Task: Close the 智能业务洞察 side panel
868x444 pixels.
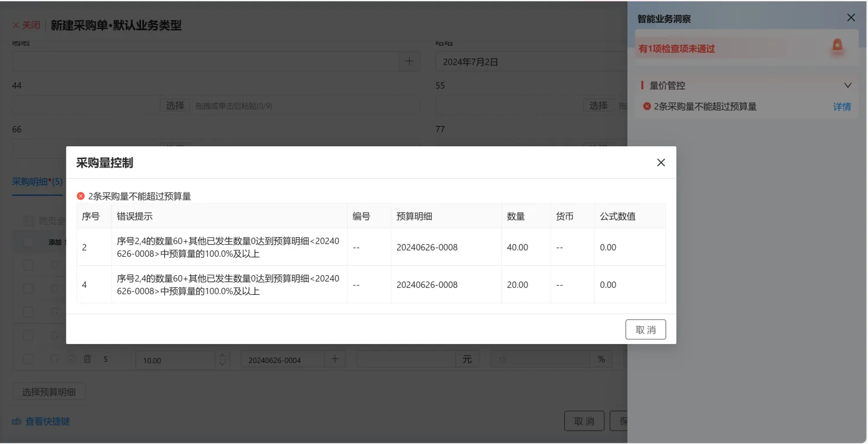Action: 851,18
